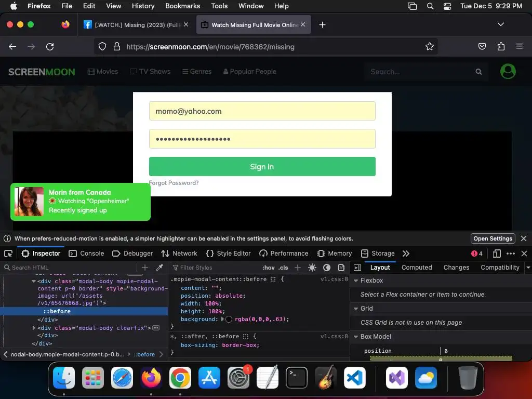This screenshot has height=399, width=532.
Task: Click into the Search HTML field
Action: point(70,268)
